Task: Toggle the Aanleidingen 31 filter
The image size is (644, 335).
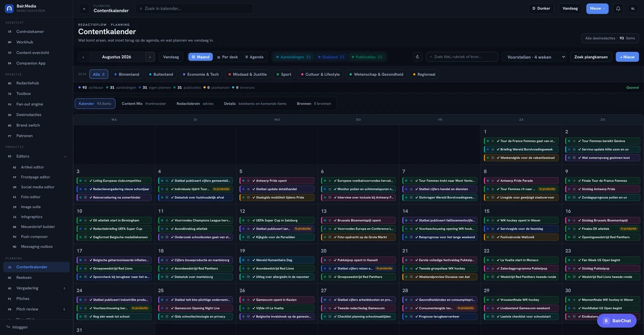Action: pyautogui.click(x=293, y=57)
